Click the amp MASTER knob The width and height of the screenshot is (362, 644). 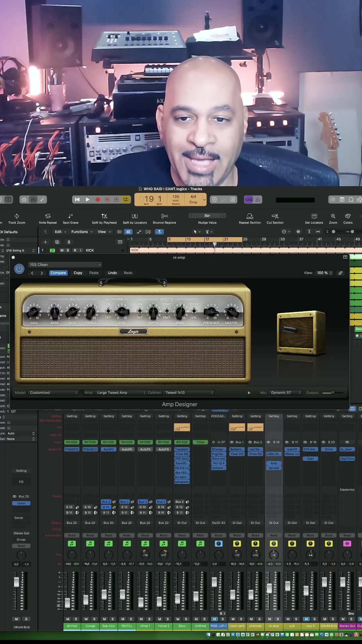(x=231, y=312)
